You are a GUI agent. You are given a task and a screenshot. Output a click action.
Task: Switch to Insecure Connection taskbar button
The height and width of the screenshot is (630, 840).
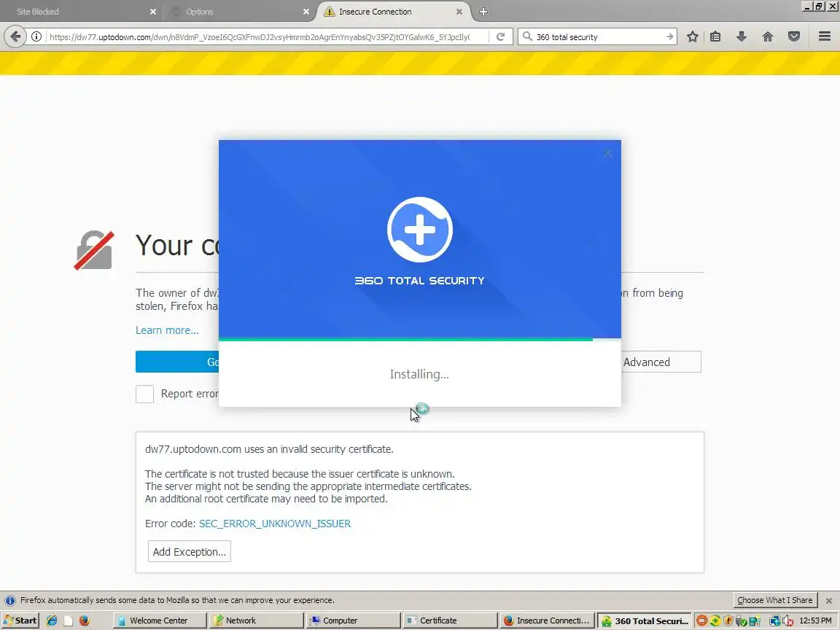pyautogui.click(x=547, y=621)
